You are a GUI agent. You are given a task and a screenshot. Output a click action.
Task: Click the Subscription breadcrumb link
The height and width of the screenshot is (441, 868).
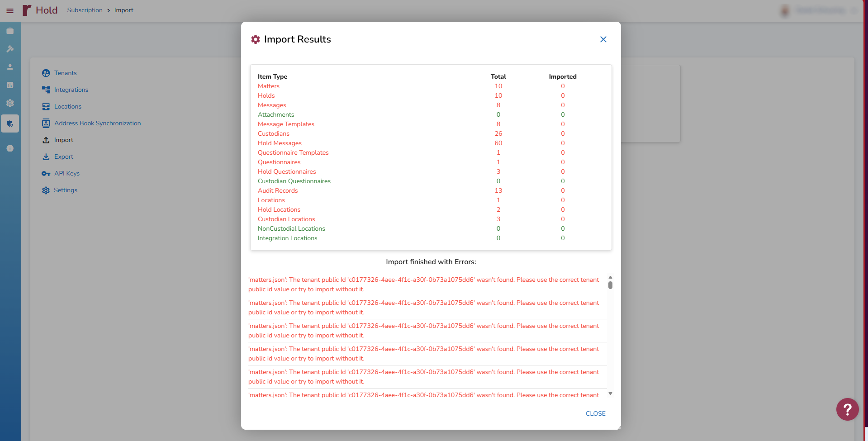click(x=85, y=10)
